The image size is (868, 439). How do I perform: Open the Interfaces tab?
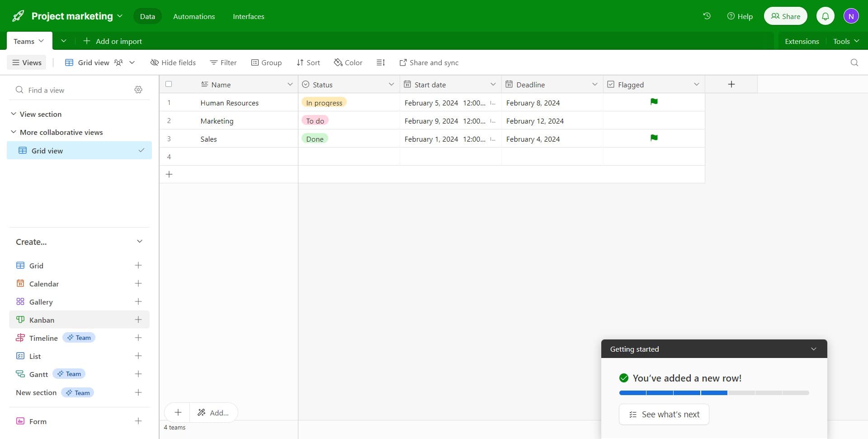pyautogui.click(x=248, y=16)
